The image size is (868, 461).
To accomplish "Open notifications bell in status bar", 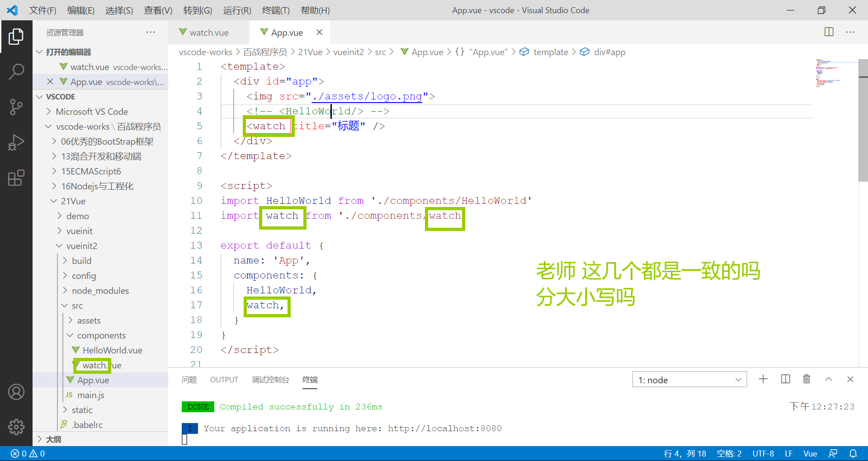I will (x=853, y=453).
